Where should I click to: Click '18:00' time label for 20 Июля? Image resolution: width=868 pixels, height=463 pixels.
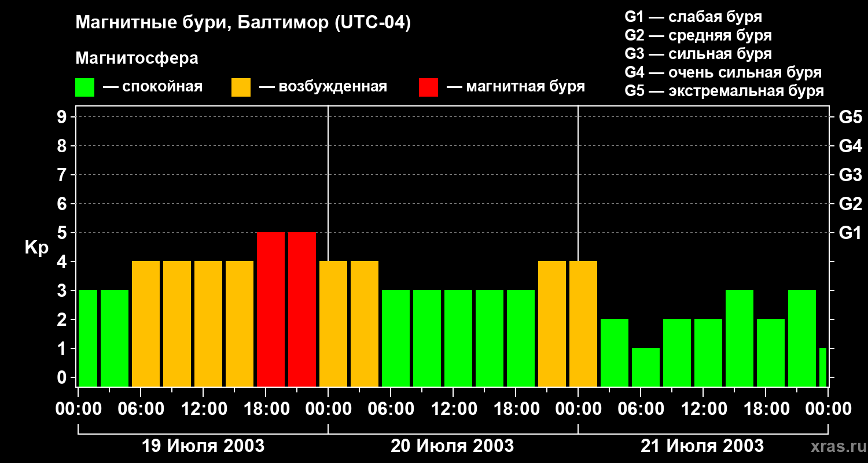516,409
